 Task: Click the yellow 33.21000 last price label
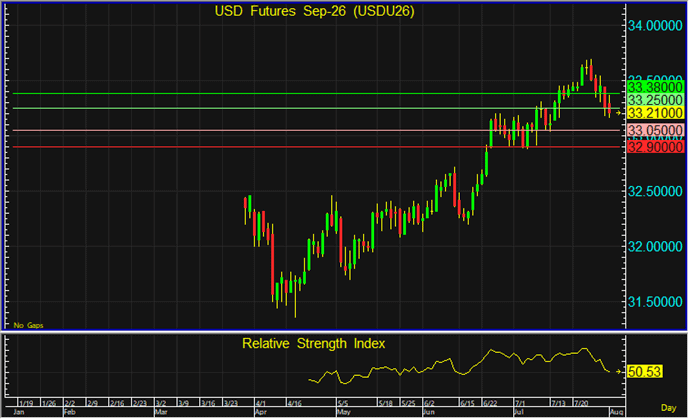click(655, 113)
